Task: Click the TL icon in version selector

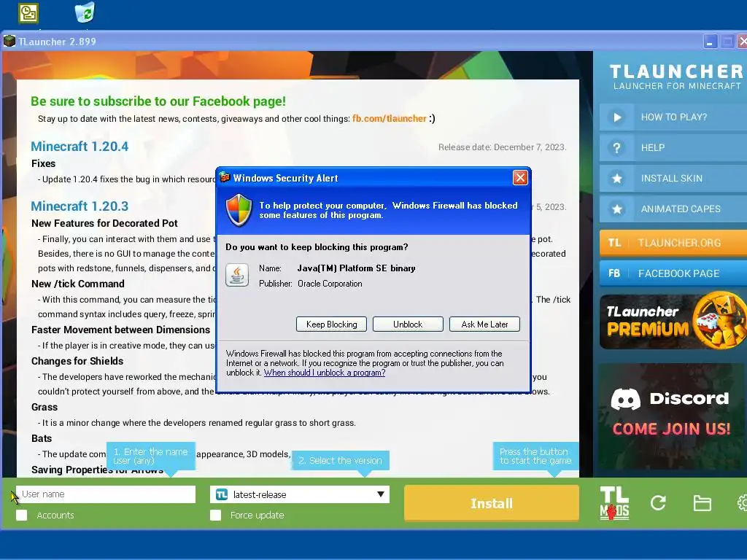Action: pos(222,494)
